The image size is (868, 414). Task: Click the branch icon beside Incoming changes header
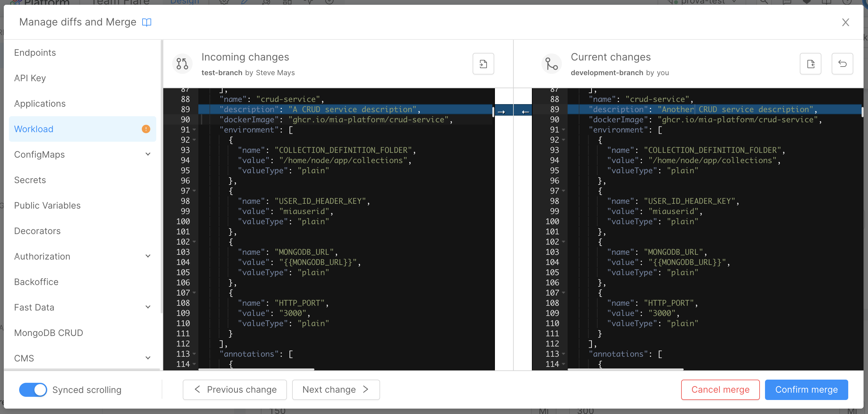pyautogui.click(x=182, y=64)
